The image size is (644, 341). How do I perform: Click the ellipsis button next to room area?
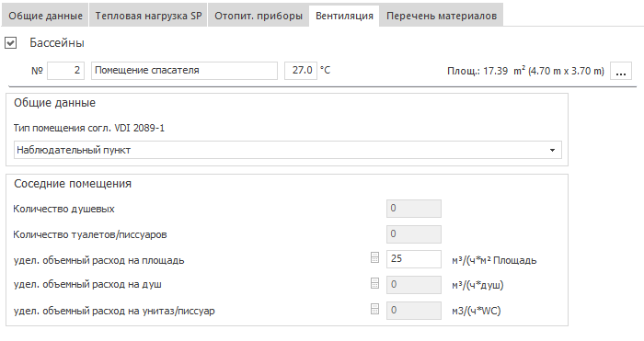point(621,71)
